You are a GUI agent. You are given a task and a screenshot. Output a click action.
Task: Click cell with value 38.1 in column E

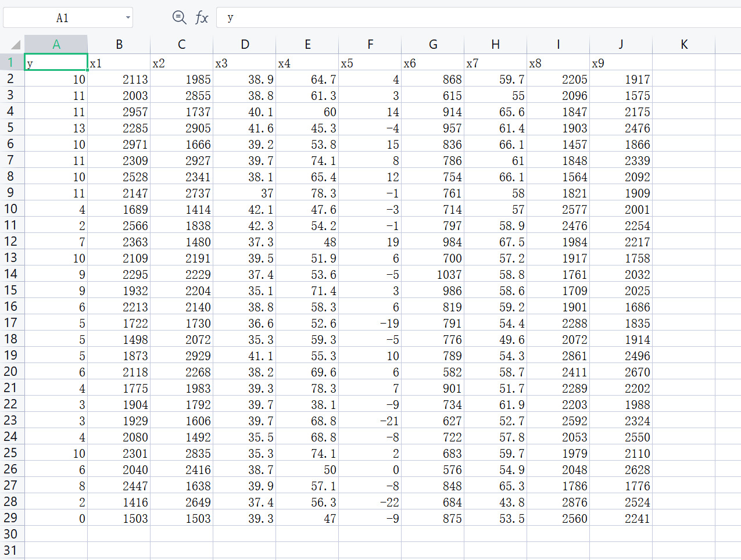coord(307,404)
